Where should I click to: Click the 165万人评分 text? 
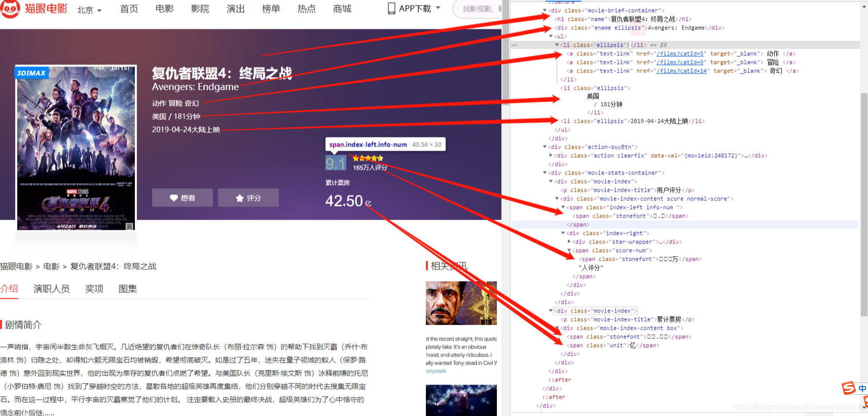(x=370, y=168)
